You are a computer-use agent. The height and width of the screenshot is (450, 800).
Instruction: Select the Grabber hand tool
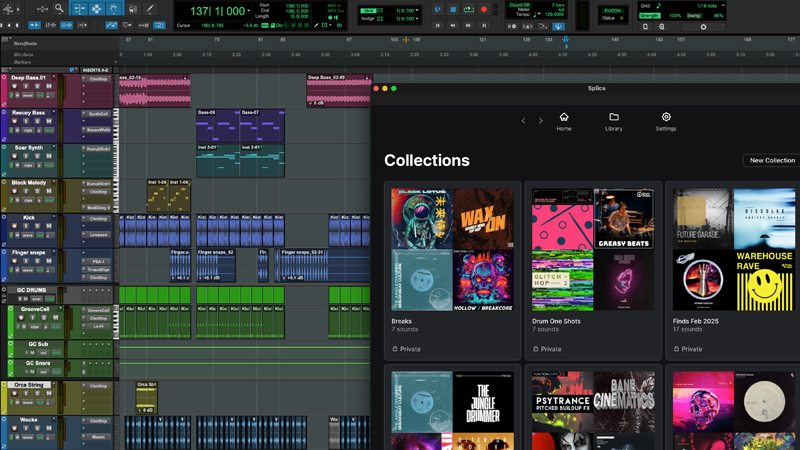[115, 9]
